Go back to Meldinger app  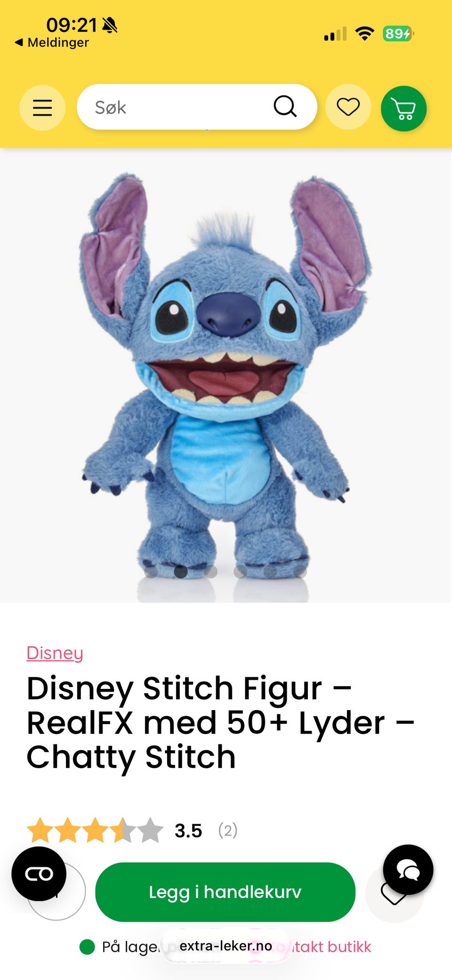click(52, 42)
